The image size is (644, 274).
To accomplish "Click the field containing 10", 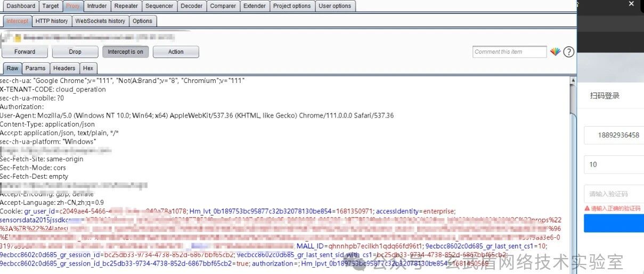I will pos(614,164).
